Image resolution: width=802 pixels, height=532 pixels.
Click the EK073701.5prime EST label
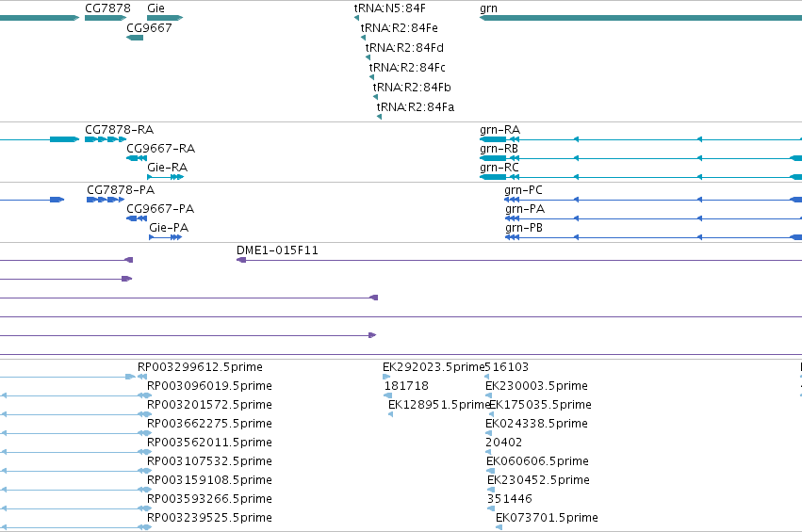click(547, 518)
